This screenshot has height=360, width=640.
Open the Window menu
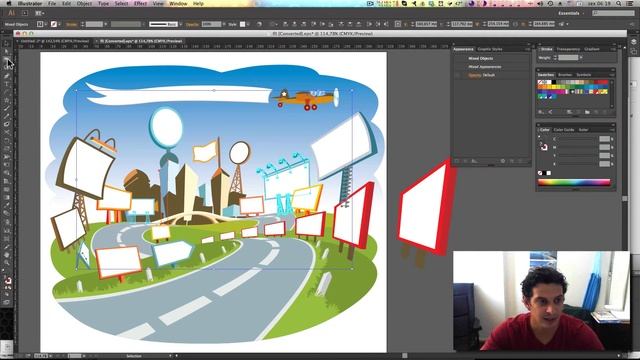point(178,4)
